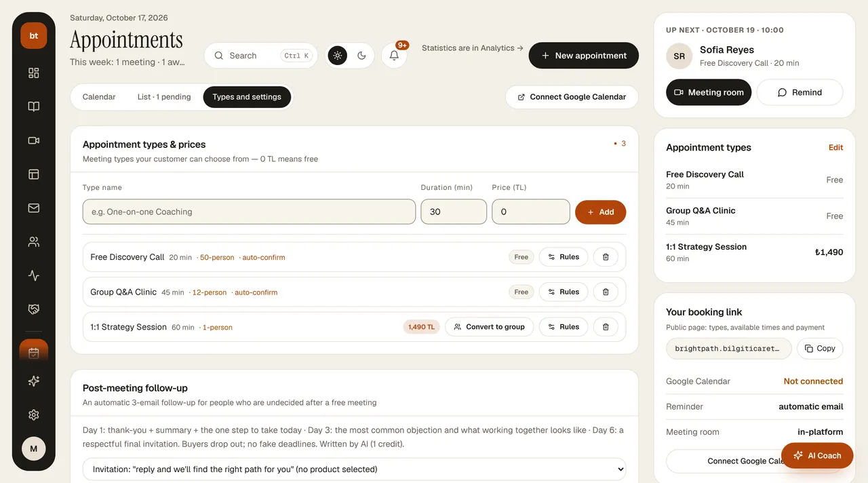Select Free Discovery Call in side panel
868x483 pixels.
pyautogui.click(x=755, y=180)
